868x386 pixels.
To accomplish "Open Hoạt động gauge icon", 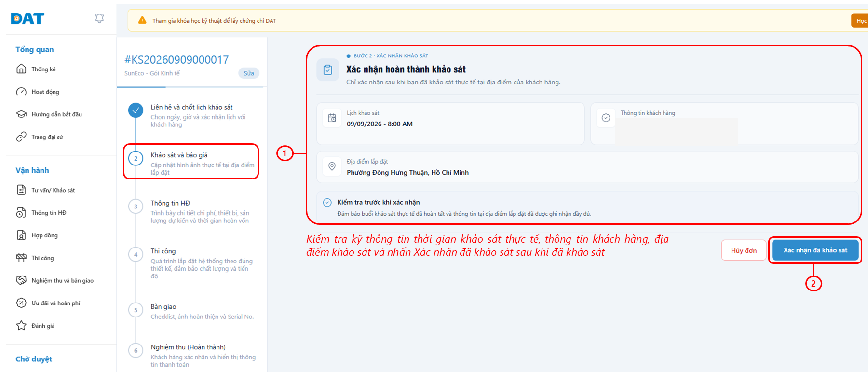I will [21, 92].
